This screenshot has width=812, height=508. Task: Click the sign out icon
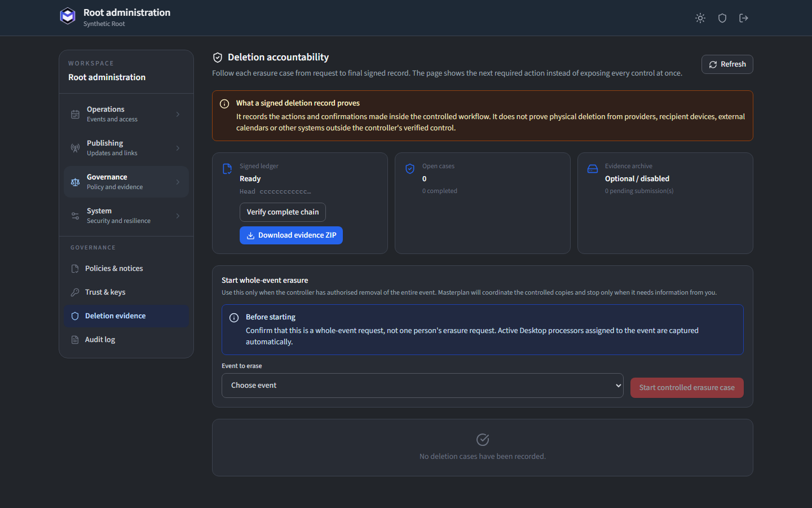(744, 18)
